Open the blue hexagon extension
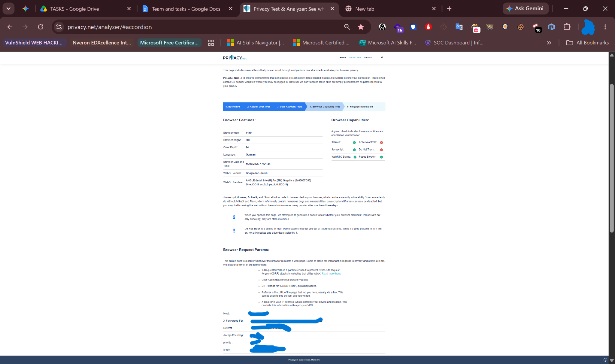Image resolution: width=615 pixels, height=364 pixels. (551, 27)
